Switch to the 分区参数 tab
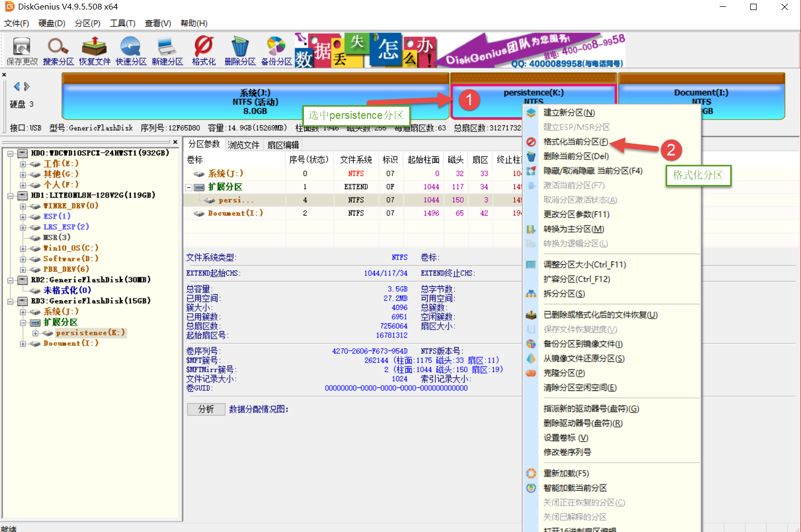801x532 pixels. point(204,144)
